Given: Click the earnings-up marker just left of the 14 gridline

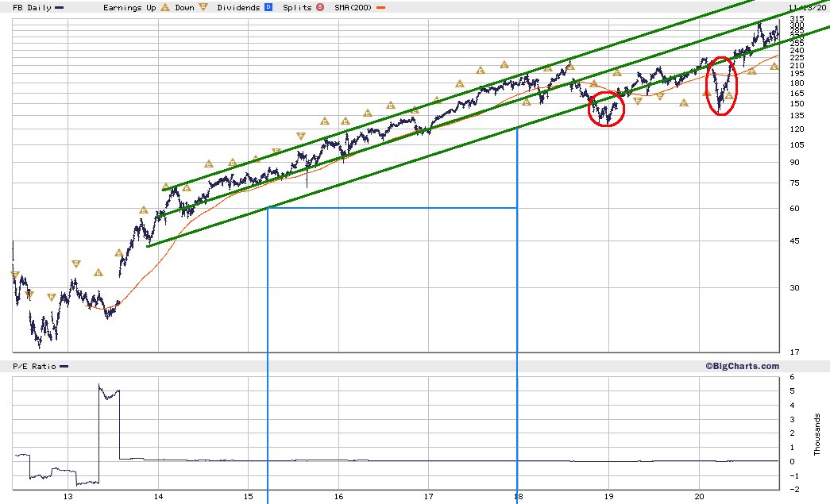Looking at the screenshot, I should 144,210.
